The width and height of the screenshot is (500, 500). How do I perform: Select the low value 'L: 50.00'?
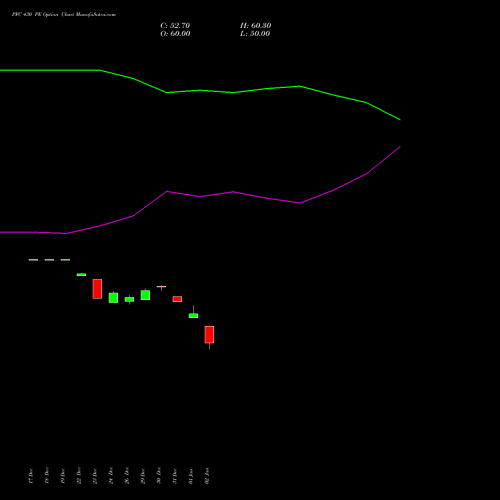(255, 34)
